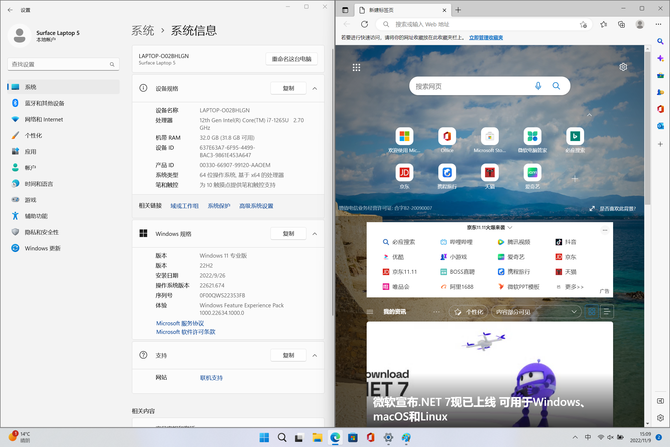Open the 系统保护 link
Screen dimensions: 670x447
pyautogui.click(x=219, y=206)
